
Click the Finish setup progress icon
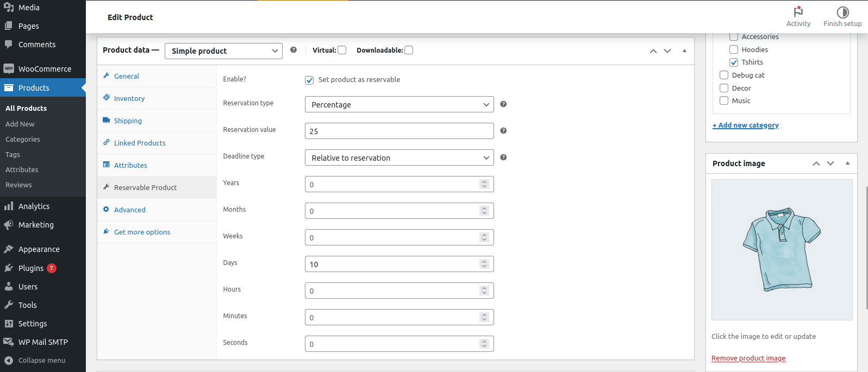[842, 12]
